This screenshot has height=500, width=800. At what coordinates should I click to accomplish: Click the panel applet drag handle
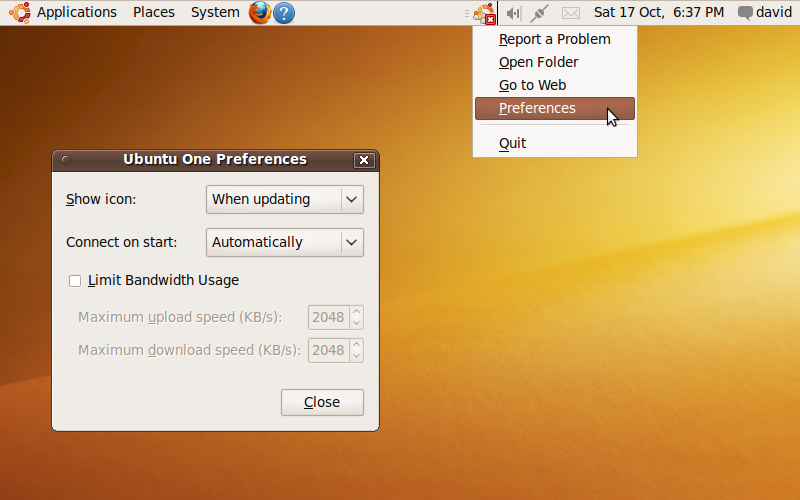click(x=467, y=13)
